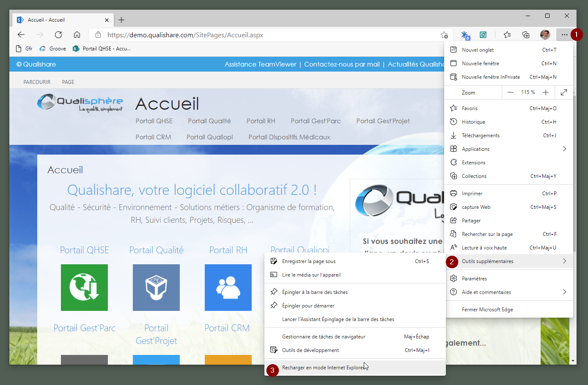Screen dimensions: 588x385
Task: Choose Épingler pour démarrer
Action: click(355, 306)
